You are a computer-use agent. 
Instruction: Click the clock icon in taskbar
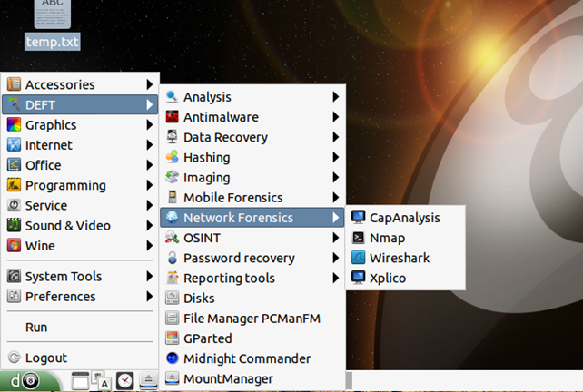coord(124,381)
